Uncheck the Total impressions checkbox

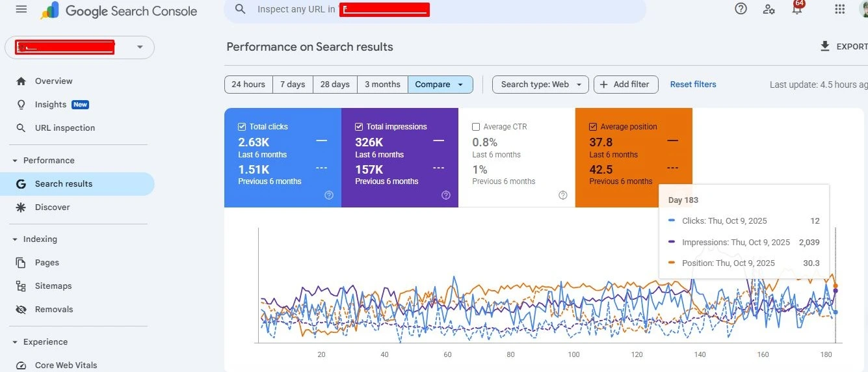tap(359, 127)
